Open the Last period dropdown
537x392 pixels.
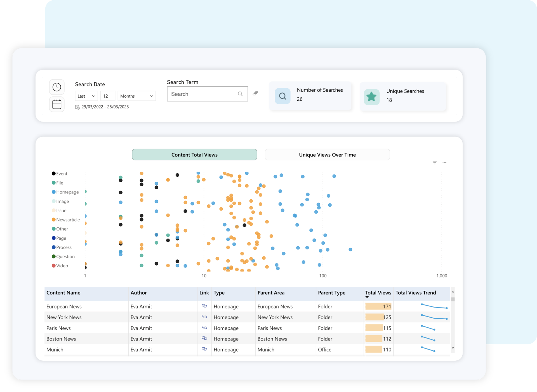[86, 96]
